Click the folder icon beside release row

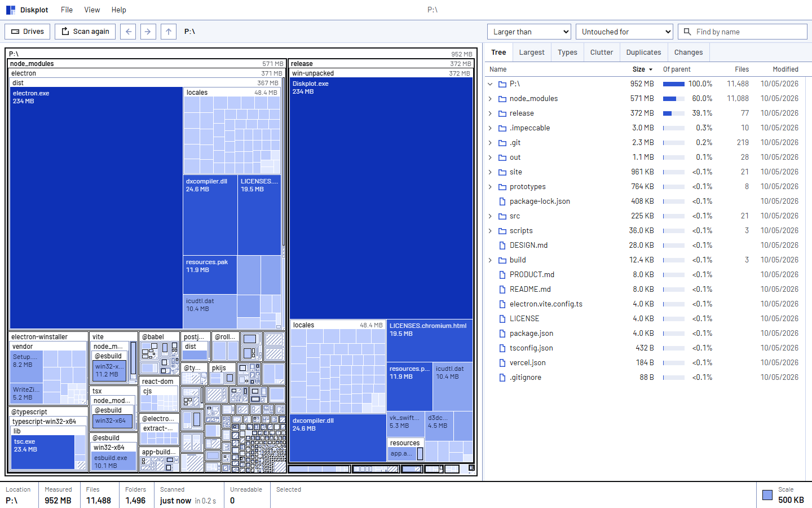click(502, 113)
